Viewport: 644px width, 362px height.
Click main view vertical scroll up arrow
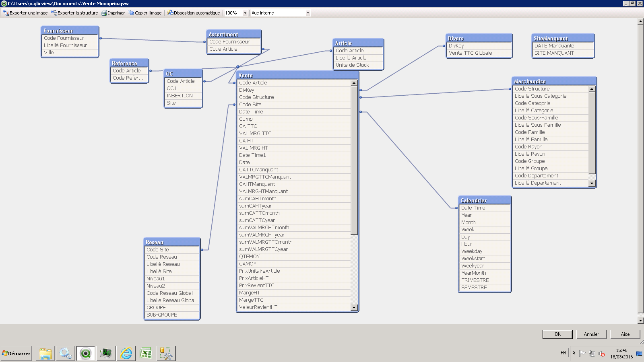(640, 22)
